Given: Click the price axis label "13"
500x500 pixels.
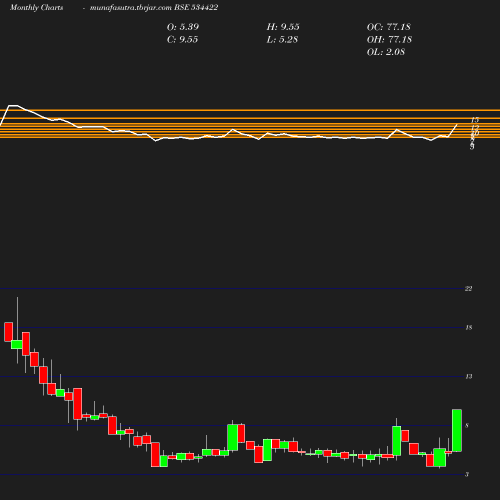Looking at the screenshot, I should (x=469, y=377).
